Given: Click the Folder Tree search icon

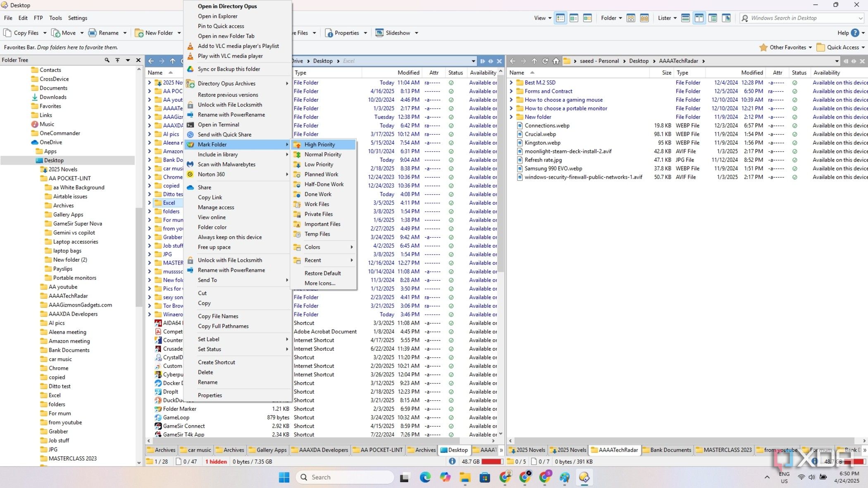Looking at the screenshot, I should 107,60.
